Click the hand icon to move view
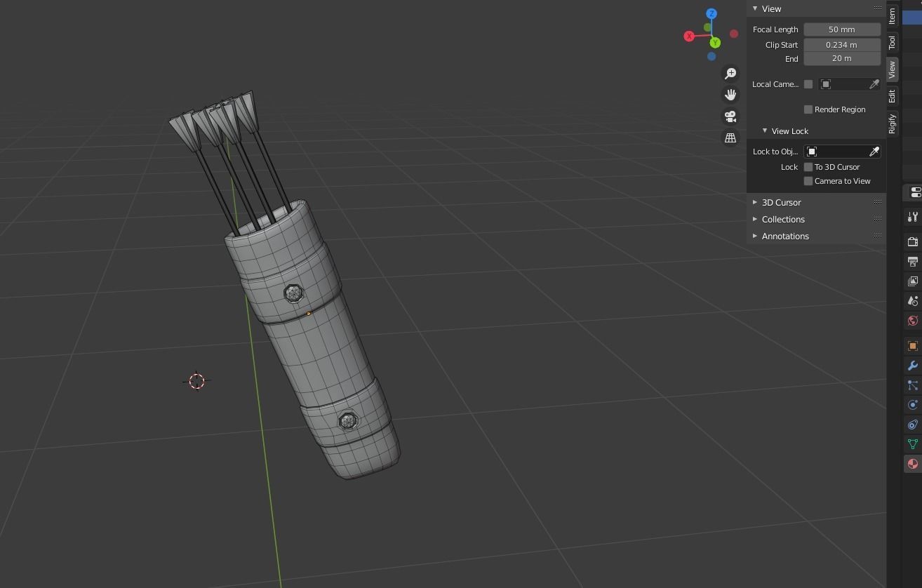Screen dimensions: 922x588 coord(730,95)
